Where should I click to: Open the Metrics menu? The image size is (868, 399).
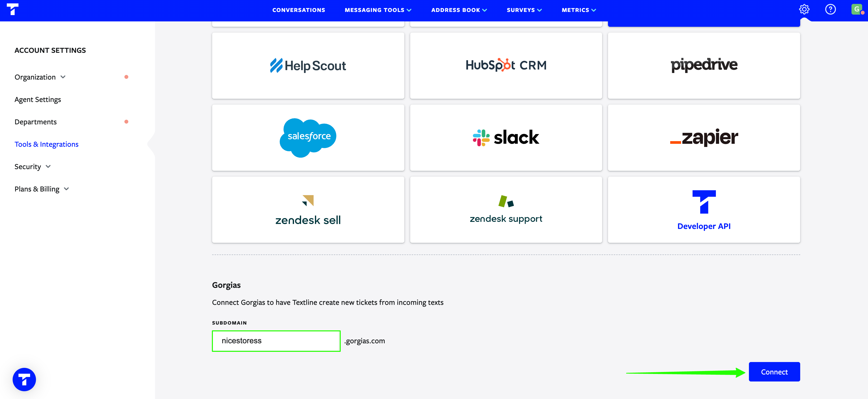[579, 10]
